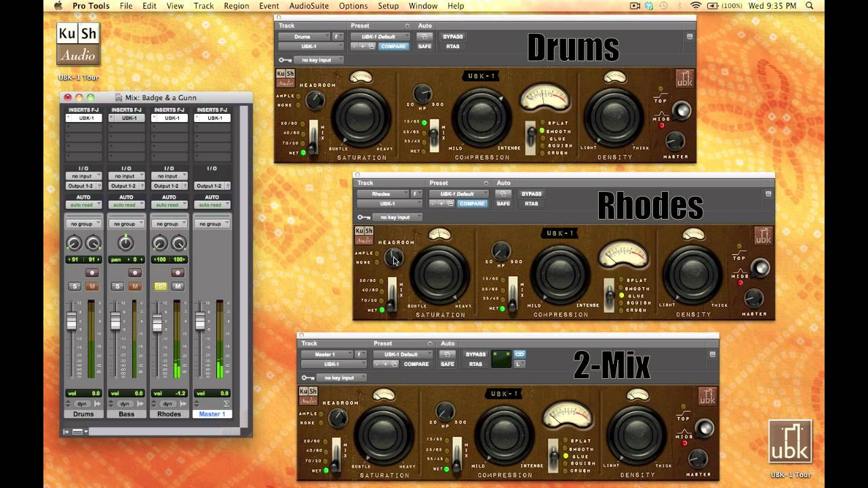The width and height of the screenshot is (868, 488).
Task: Click the channel link icon in 2-Mix plugin
Action: (519, 354)
